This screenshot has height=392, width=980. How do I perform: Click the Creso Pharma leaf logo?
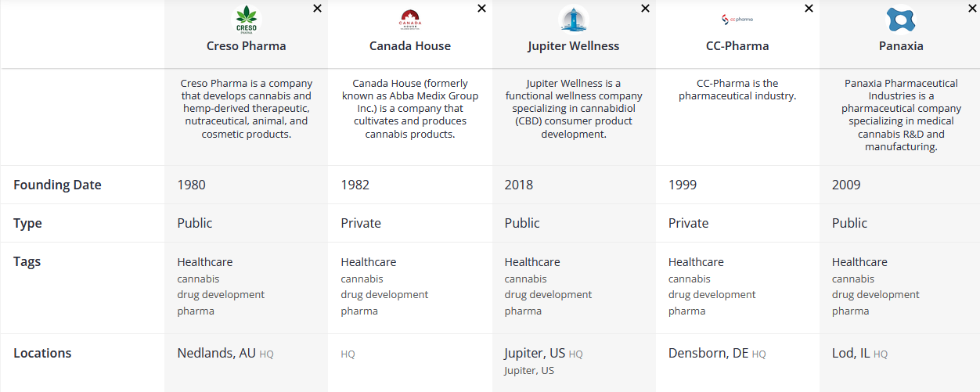point(246,19)
